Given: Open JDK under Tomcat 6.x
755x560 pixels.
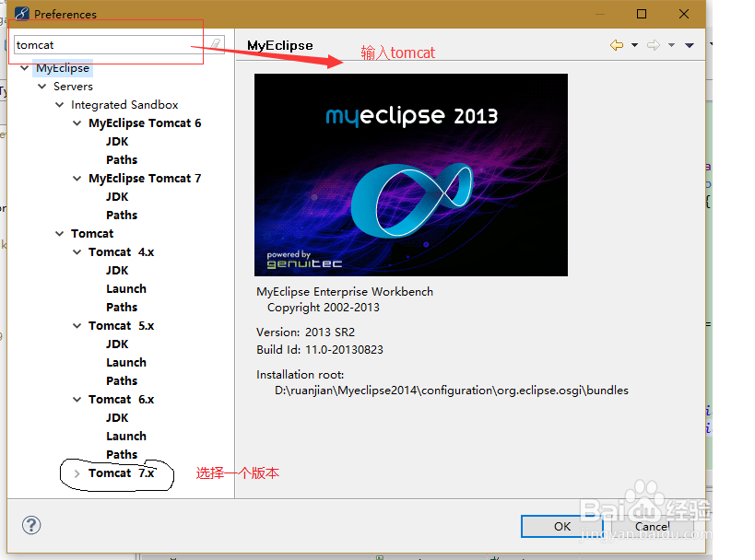Looking at the screenshot, I should pos(117,417).
